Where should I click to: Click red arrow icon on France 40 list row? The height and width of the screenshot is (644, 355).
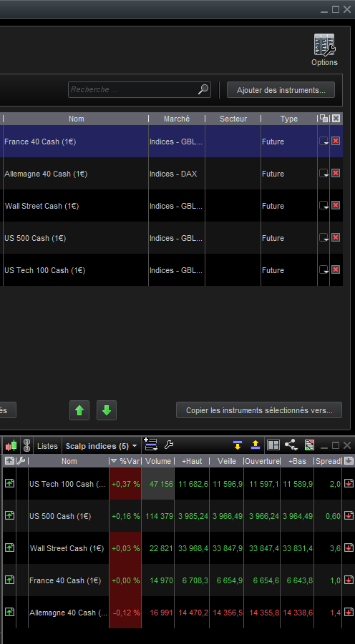tap(349, 580)
